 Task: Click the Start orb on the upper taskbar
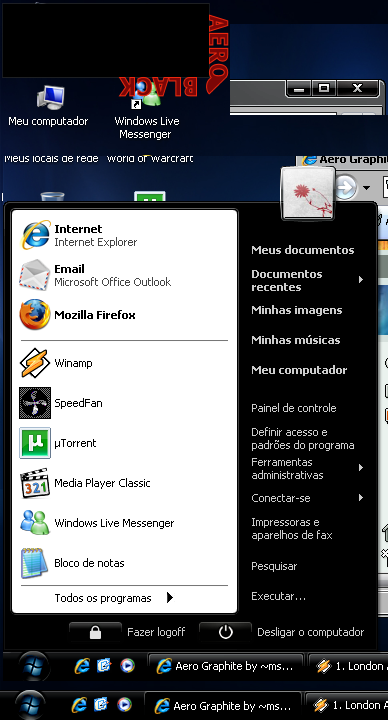(34, 666)
